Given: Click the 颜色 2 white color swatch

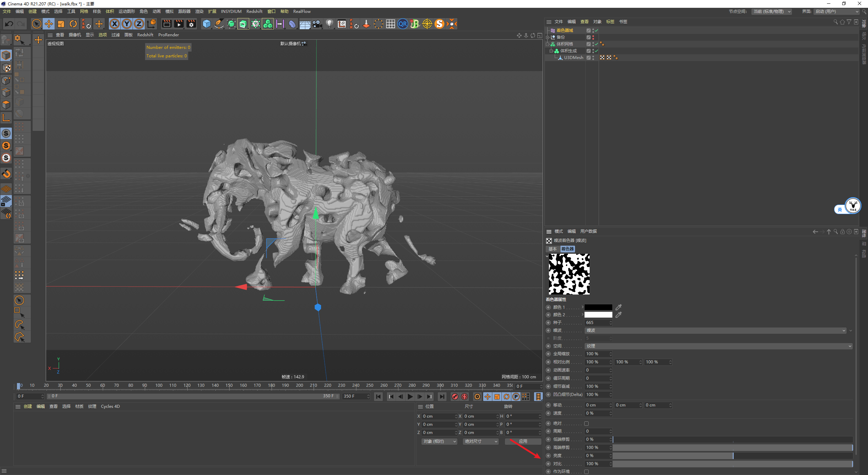Looking at the screenshot, I should [598, 315].
